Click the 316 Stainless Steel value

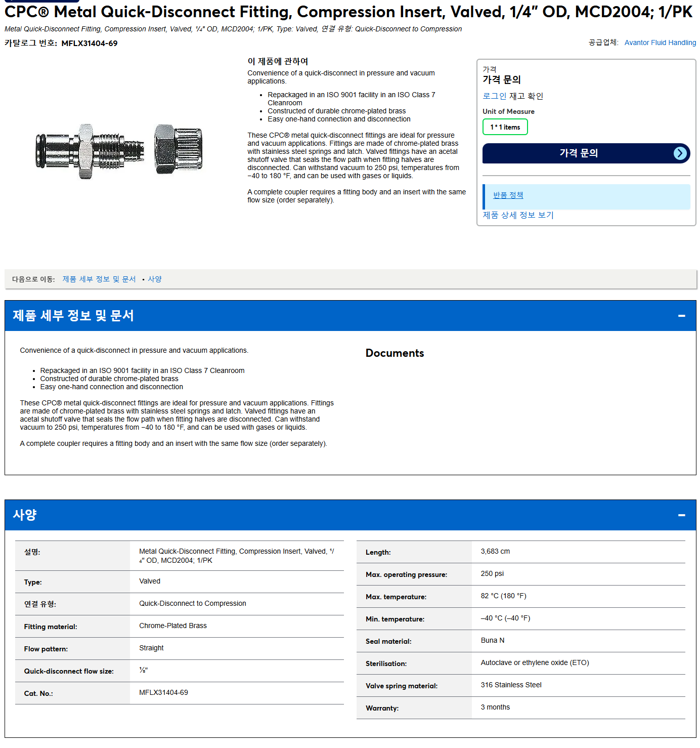point(511,685)
